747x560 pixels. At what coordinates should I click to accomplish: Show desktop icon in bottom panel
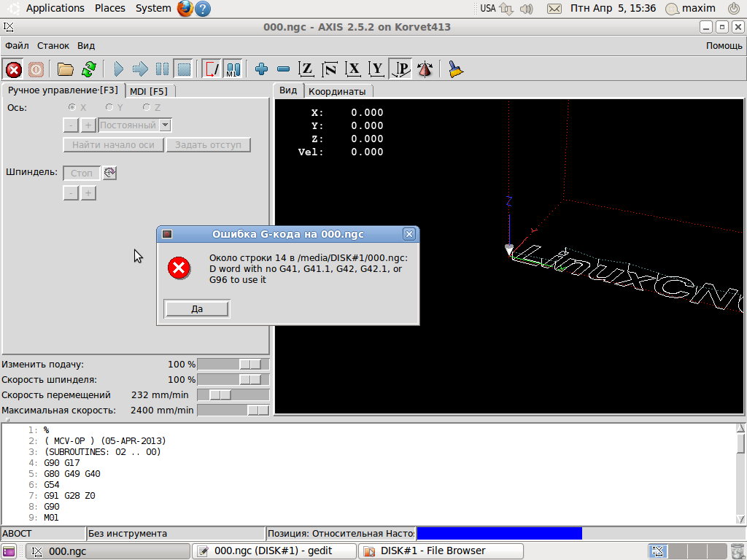click(9, 551)
